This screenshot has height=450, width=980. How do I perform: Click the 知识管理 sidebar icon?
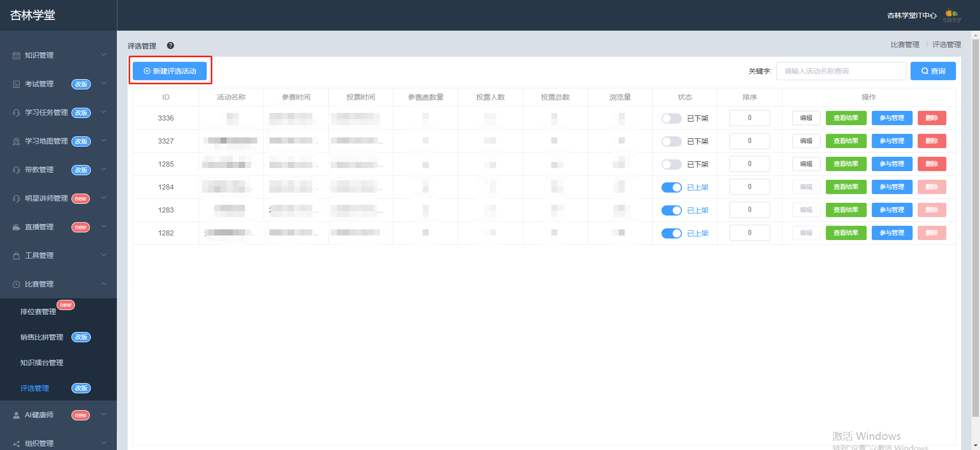click(16, 55)
